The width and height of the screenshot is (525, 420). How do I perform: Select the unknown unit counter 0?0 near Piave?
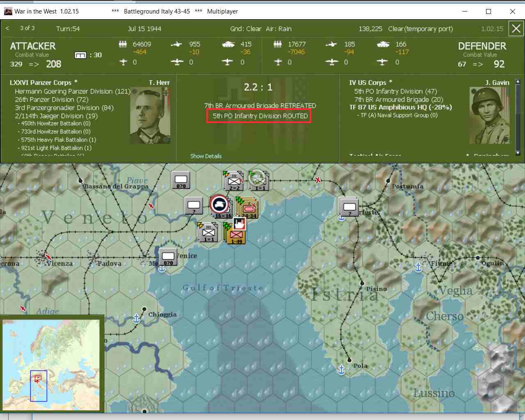pyautogui.click(x=181, y=180)
